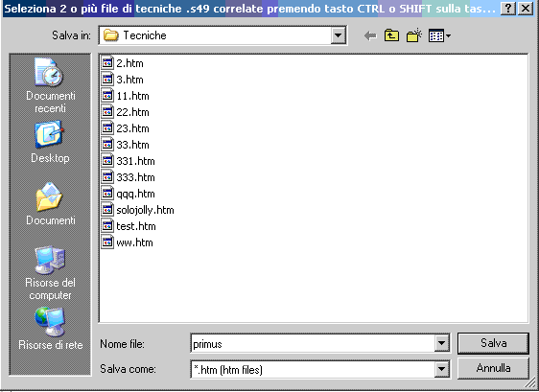Select the file solojolly.htm
The height and width of the screenshot is (392, 539).
pyautogui.click(x=138, y=210)
